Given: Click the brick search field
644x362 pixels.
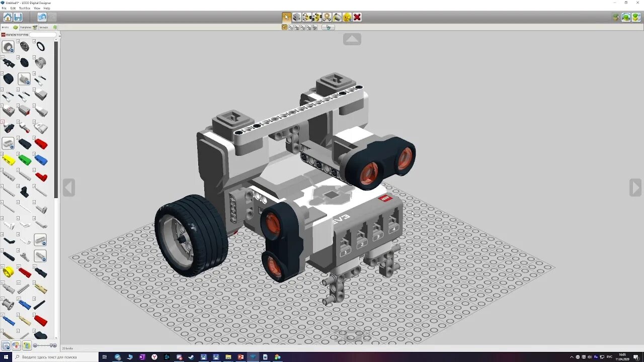Looking at the screenshot, I should tap(42, 35).
